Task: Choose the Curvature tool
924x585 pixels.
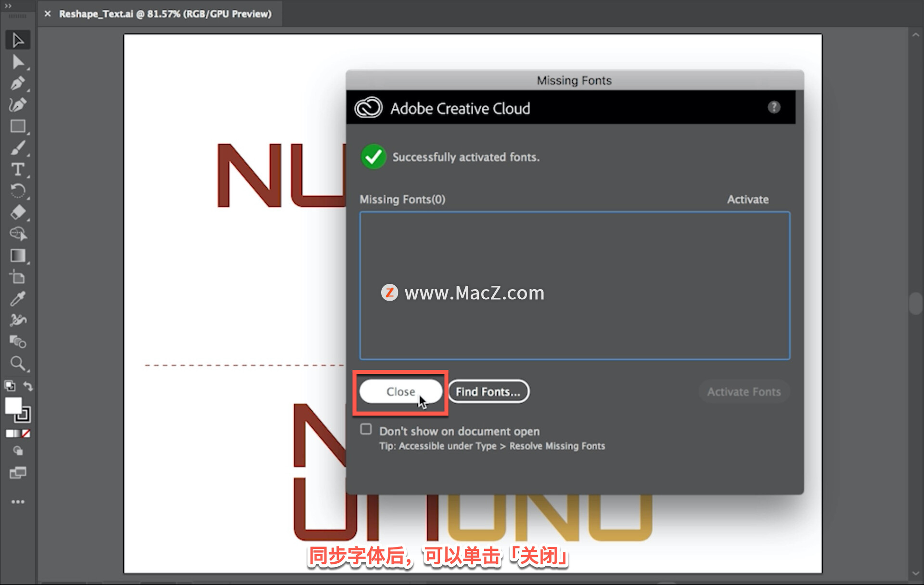Action: 18,105
